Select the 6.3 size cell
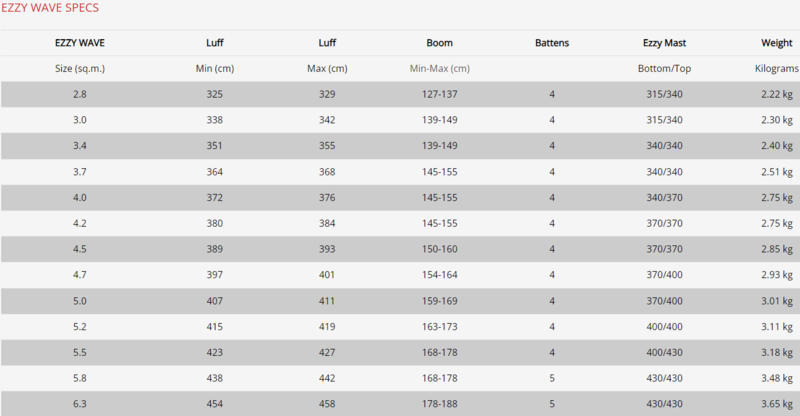Image resolution: width=800 pixels, height=416 pixels. click(x=80, y=404)
